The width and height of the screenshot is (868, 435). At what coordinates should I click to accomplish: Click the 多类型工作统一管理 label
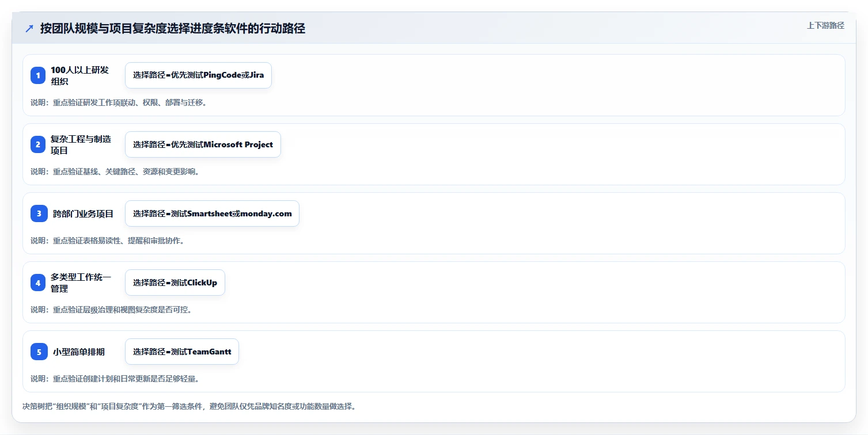[81, 283]
